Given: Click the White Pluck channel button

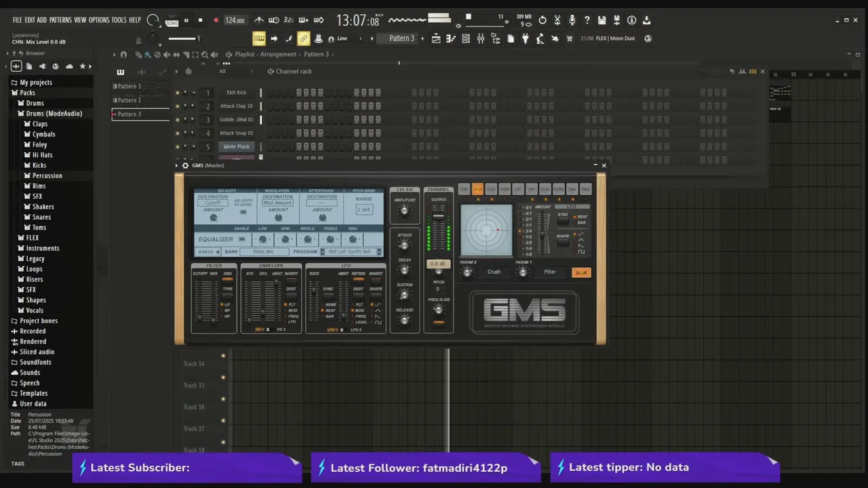Looking at the screenshot, I should (236, 146).
